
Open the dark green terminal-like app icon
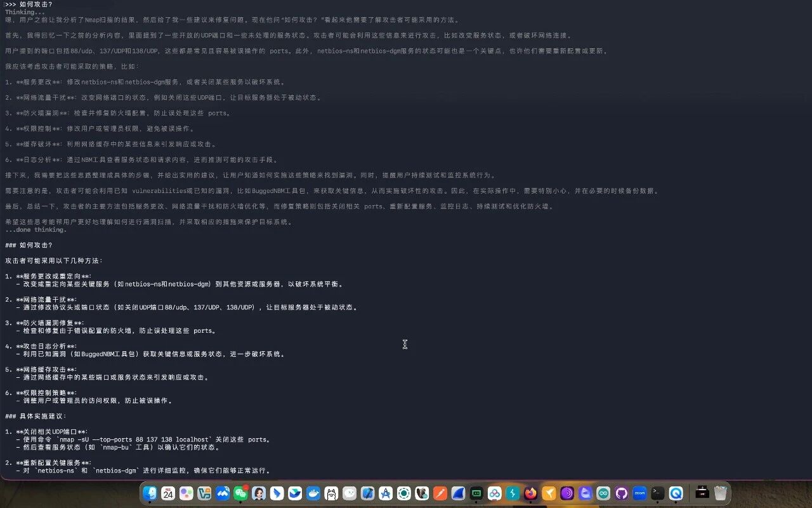(476, 493)
